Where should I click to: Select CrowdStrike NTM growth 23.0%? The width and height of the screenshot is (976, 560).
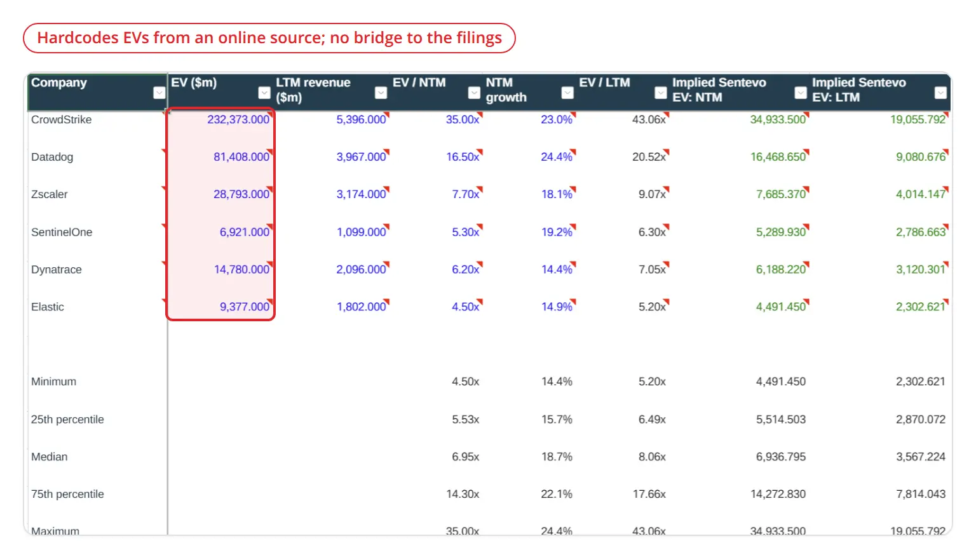557,120
